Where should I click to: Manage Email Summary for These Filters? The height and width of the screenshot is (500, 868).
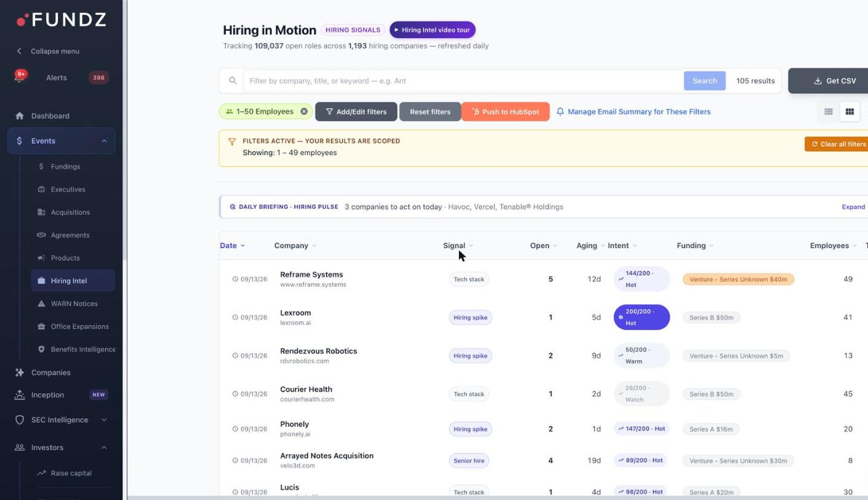pos(633,112)
